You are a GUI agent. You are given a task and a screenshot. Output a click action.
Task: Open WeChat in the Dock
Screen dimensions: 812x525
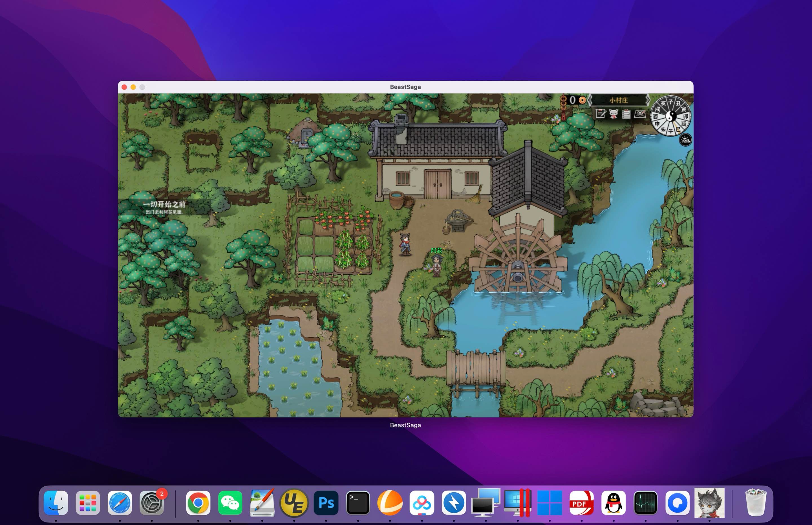[x=230, y=503]
